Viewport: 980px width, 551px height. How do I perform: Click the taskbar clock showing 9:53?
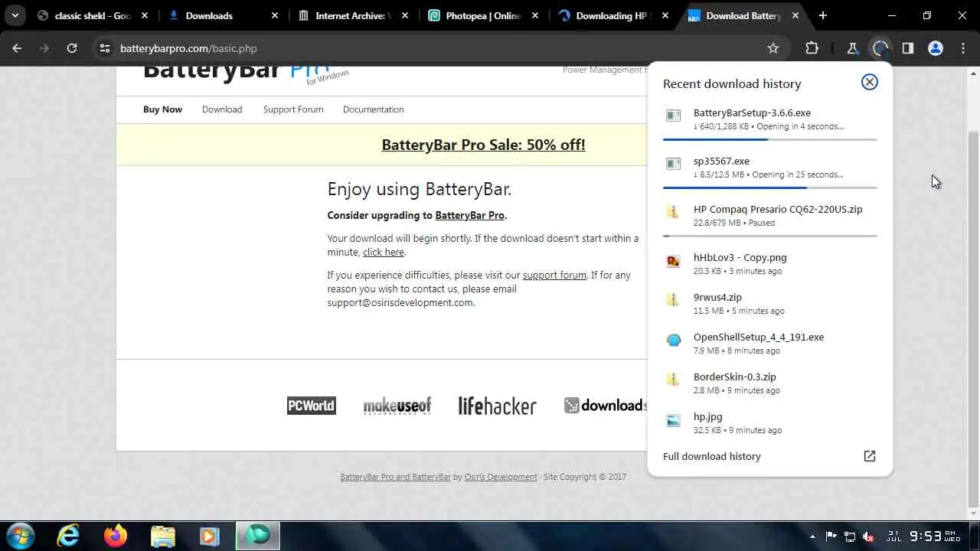click(x=934, y=536)
